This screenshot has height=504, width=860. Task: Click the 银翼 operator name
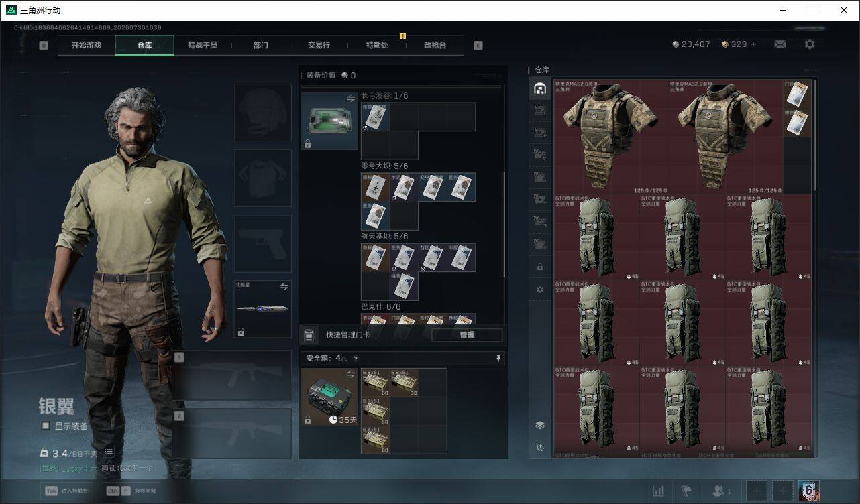(56, 405)
